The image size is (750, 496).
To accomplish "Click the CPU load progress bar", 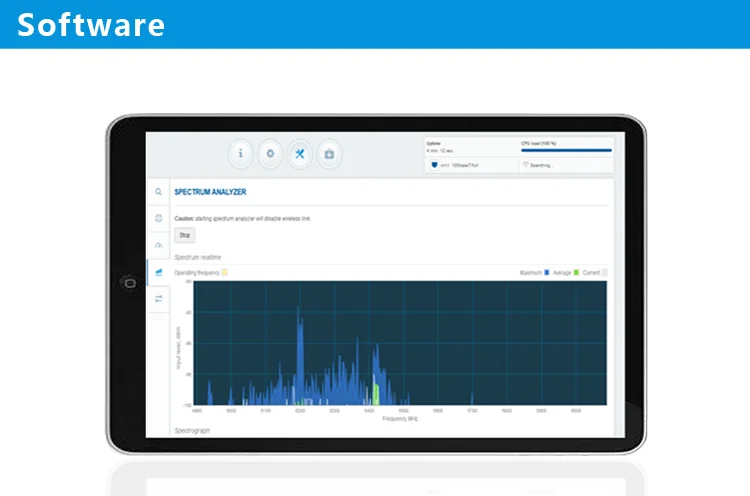I will [x=566, y=150].
